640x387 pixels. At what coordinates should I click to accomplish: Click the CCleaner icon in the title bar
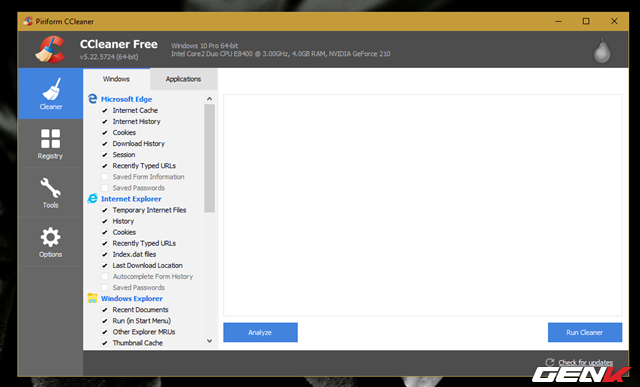(x=28, y=21)
